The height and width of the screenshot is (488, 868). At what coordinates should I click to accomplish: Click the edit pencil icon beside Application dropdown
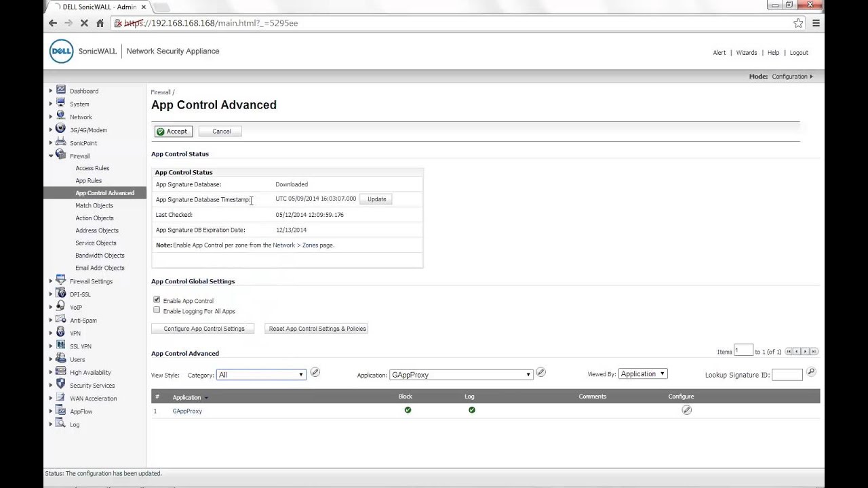(x=540, y=372)
